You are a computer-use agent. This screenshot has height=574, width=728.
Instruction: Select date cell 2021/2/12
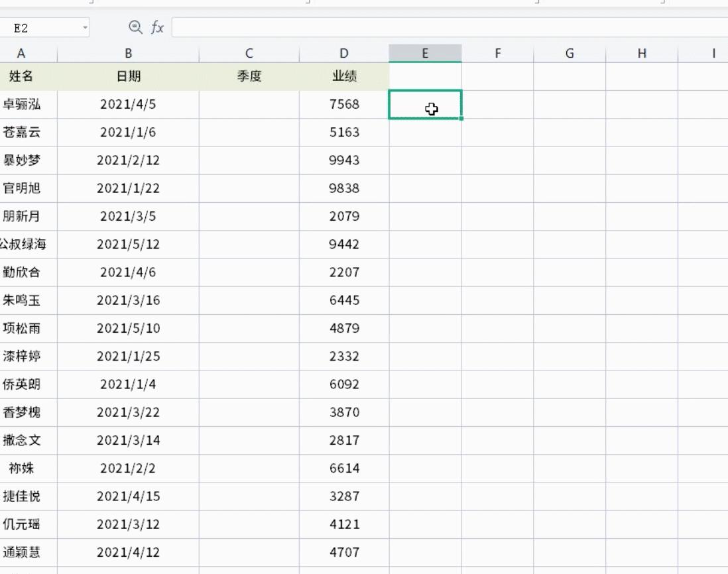128,160
